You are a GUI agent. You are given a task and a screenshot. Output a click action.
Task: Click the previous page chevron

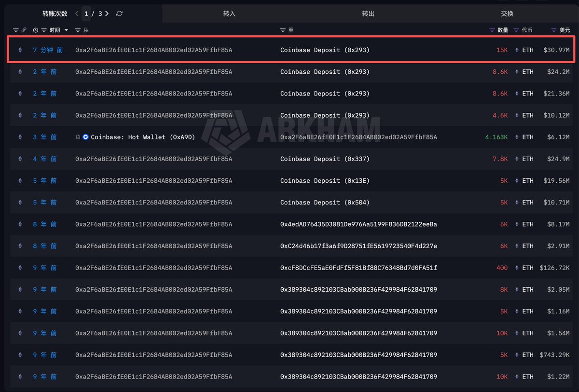(76, 14)
